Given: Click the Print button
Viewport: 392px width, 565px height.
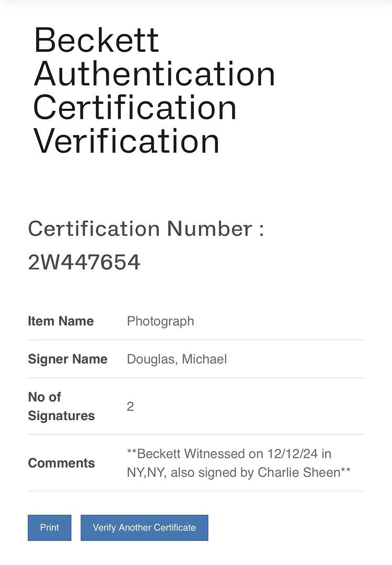Looking at the screenshot, I should (49, 527).
